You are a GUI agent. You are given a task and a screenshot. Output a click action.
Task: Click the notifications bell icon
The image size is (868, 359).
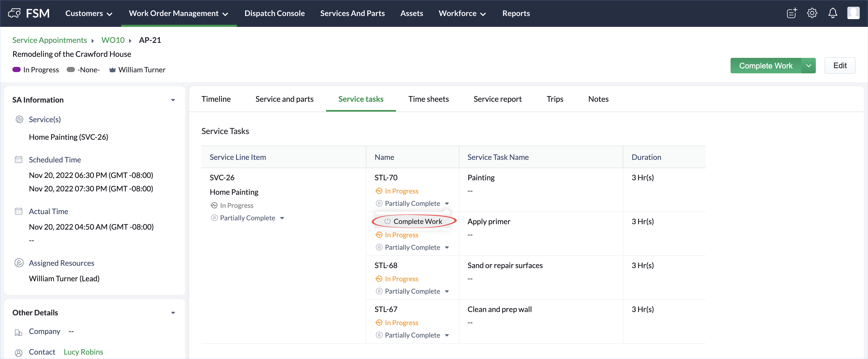(833, 13)
